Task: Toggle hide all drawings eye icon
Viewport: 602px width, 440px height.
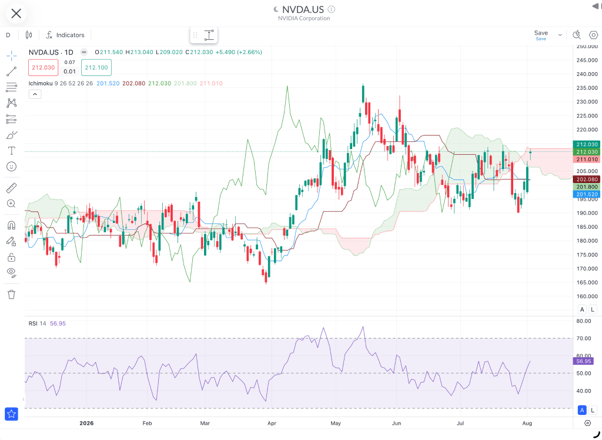Action: 12,273
